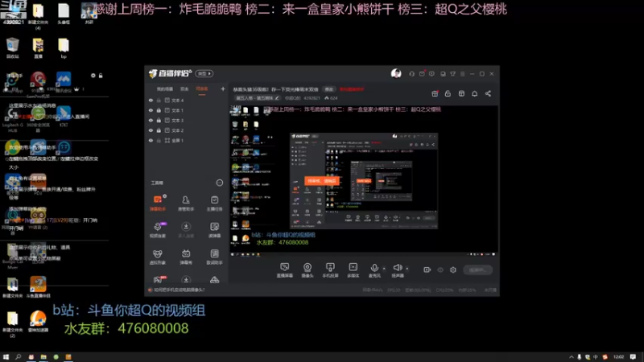Viewport: 644px width, 362px height.
Task: Switch to the first scene tab 我的场景
Action: (x=165, y=88)
